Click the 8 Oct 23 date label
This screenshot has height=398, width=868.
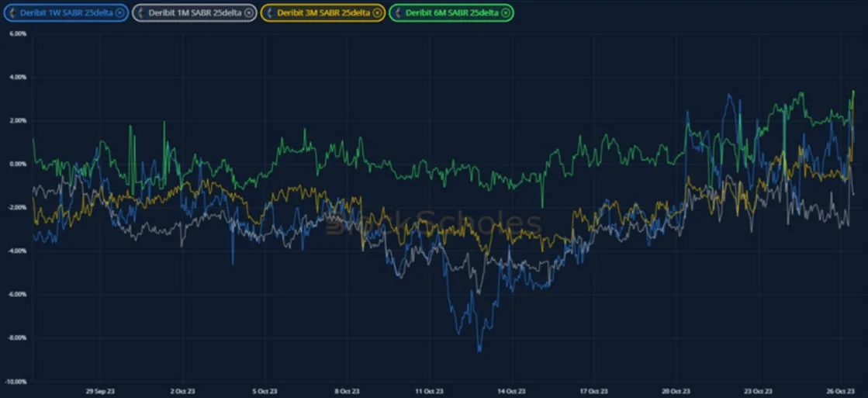click(x=348, y=391)
